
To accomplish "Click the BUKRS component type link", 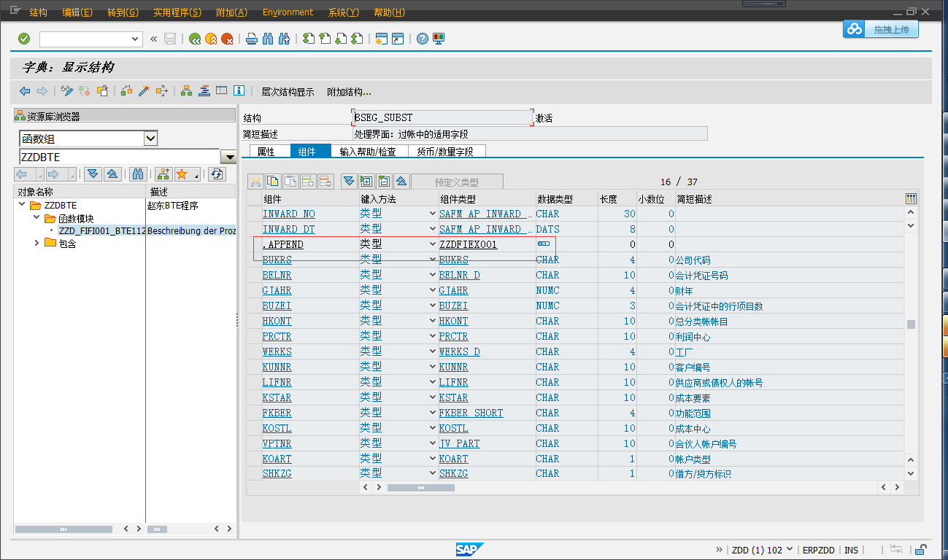I will click(x=454, y=260).
